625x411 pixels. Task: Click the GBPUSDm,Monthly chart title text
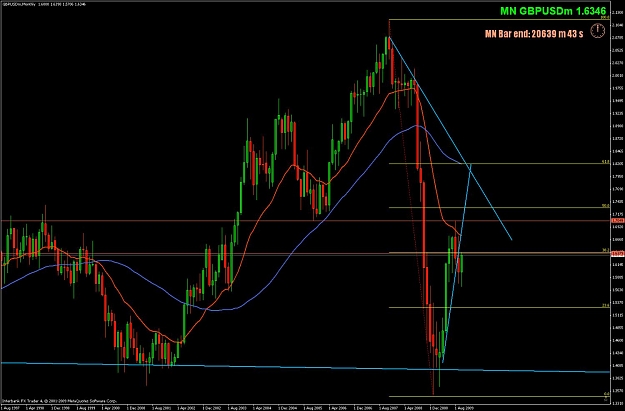click(18, 4)
